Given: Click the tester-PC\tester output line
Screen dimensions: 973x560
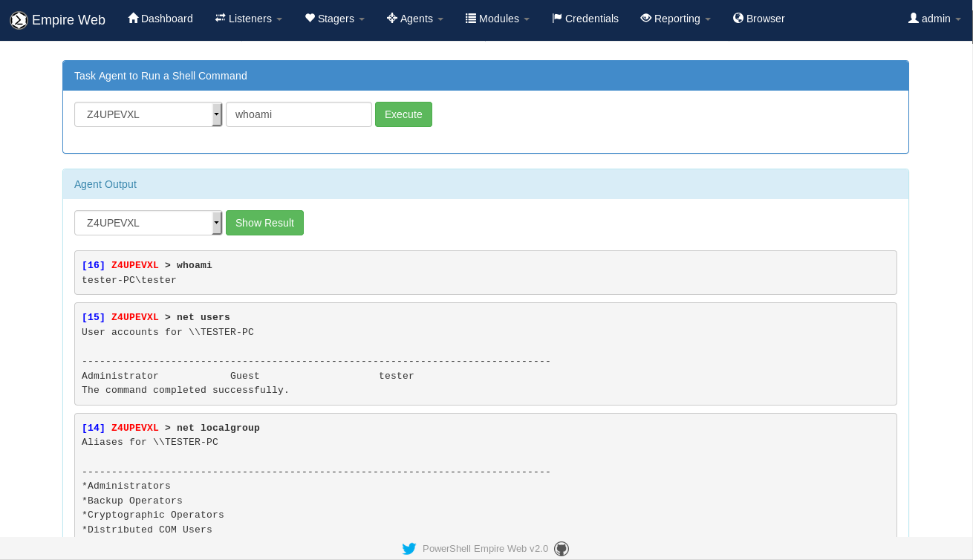Looking at the screenshot, I should (129, 280).
